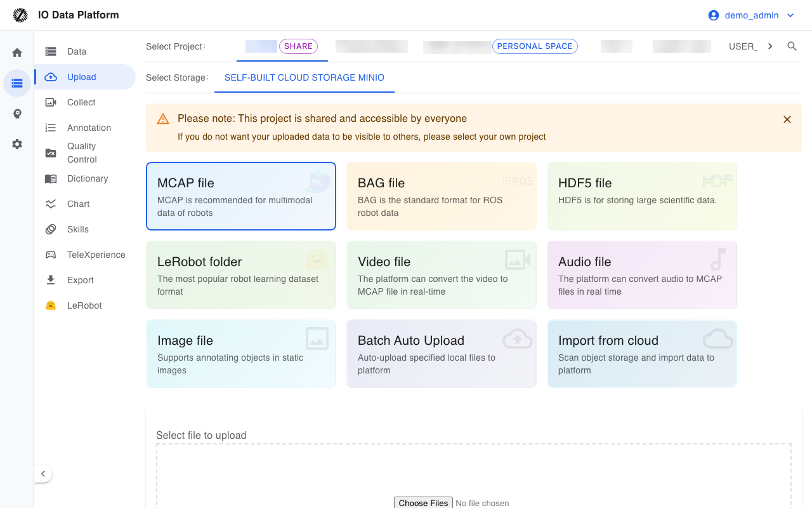Image resolution: width=812 pixels, height=508 pixels.
Task: Open the demo_admin account dropdown arrow
Action: point(790,15)
